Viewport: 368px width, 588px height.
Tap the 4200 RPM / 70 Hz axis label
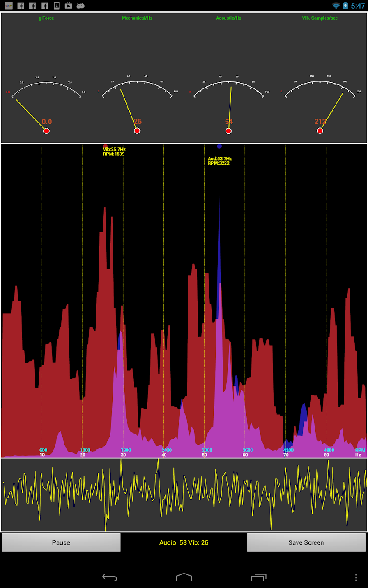coord(288,452)
